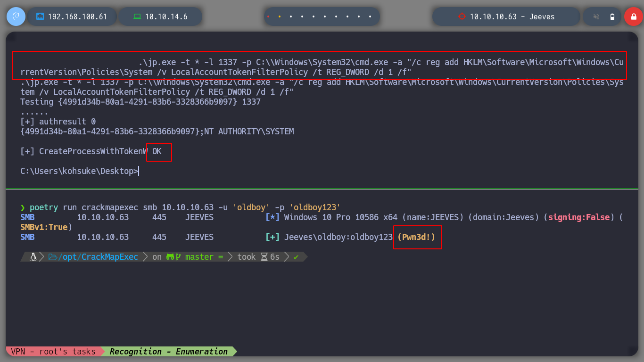Click the target label 10.10.10.63 - Jeeves
This screenshot has width=644, height=362.
(x=512, y=16)
